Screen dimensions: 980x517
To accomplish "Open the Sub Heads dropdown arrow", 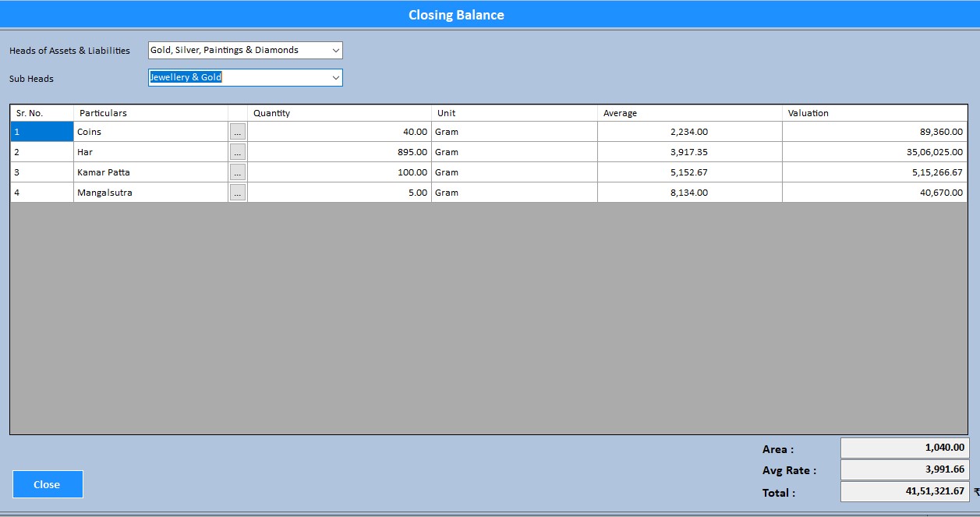I will [336, 78].
